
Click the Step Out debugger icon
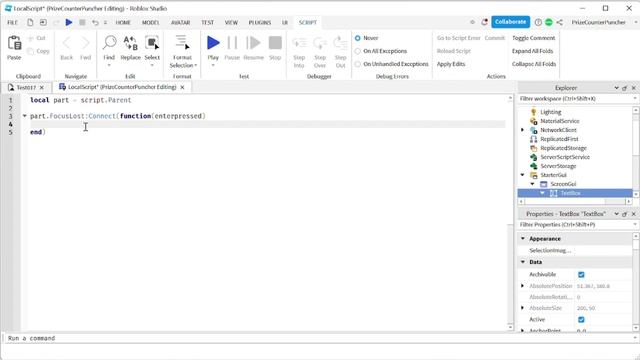(x=340, y=42)
